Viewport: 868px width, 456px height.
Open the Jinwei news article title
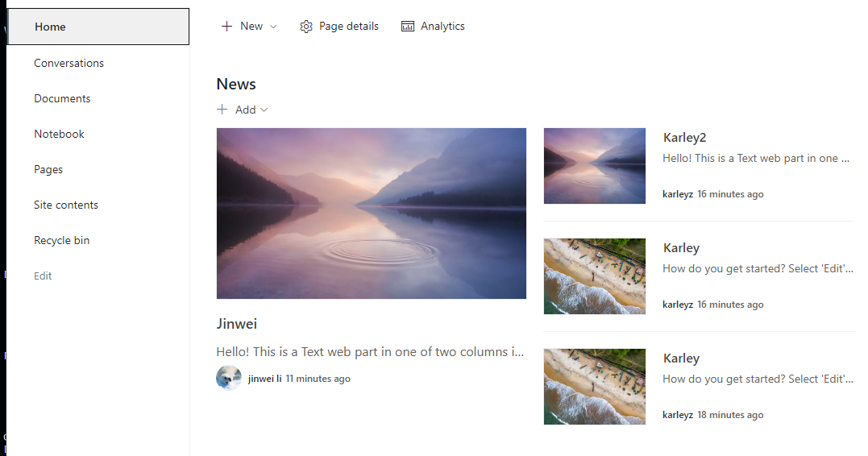(236, 324)
